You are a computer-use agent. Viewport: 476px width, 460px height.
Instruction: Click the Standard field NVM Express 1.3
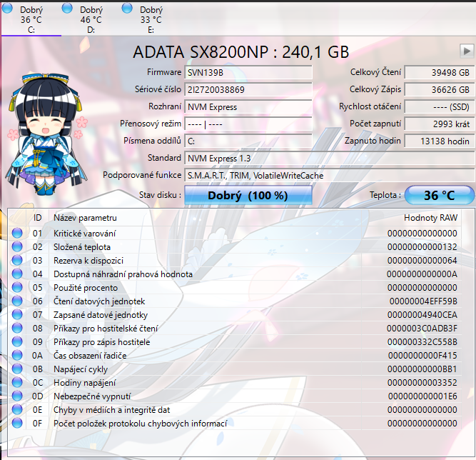(x=330, y=159)
